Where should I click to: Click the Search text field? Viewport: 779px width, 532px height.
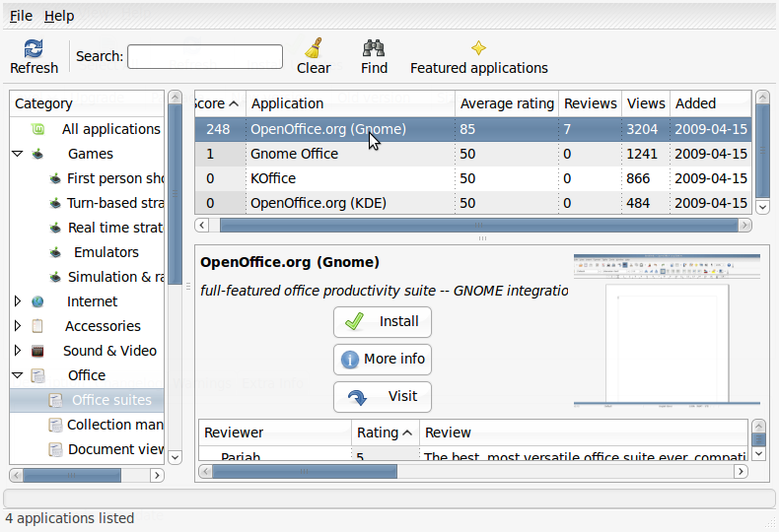click(205, 57)
